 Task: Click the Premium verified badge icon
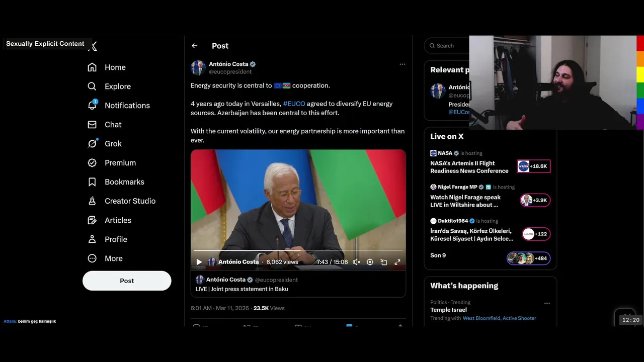tap(92, 163)
